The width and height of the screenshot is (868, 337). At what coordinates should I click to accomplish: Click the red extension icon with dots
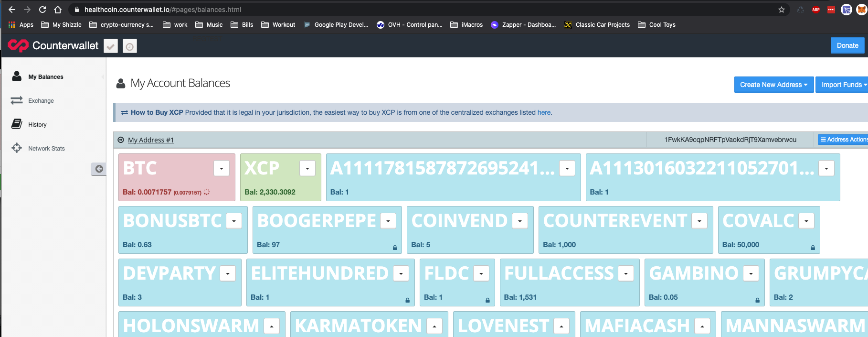click(x=831, y=10)
